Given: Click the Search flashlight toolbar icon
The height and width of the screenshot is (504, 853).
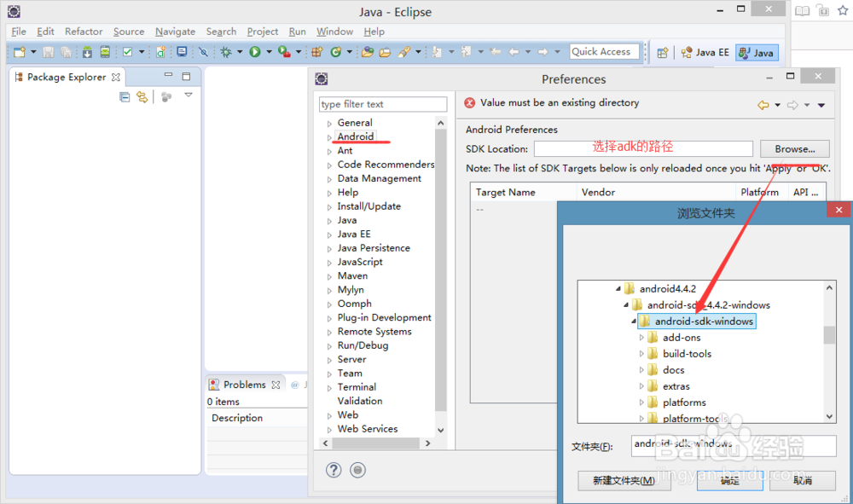Looking at the screenshot, I should [403, 52].
